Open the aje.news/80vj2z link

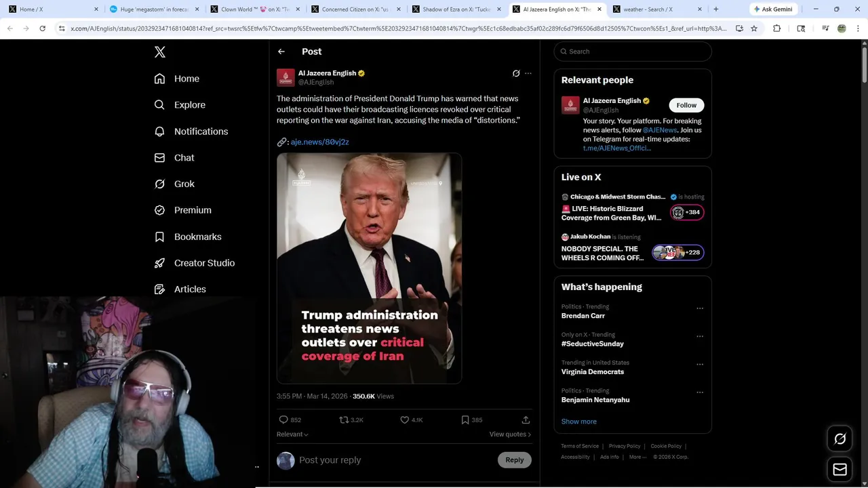pyautogui.click(x=319, y=142)
